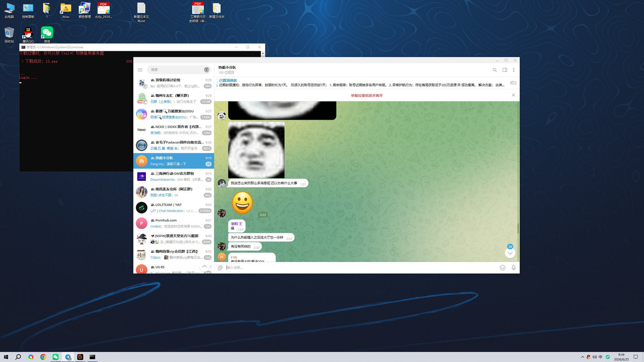Open 此电脑 desktop icon
This screenshot has width=644, height=362.
pyautogui.click(x=9, y=10)
